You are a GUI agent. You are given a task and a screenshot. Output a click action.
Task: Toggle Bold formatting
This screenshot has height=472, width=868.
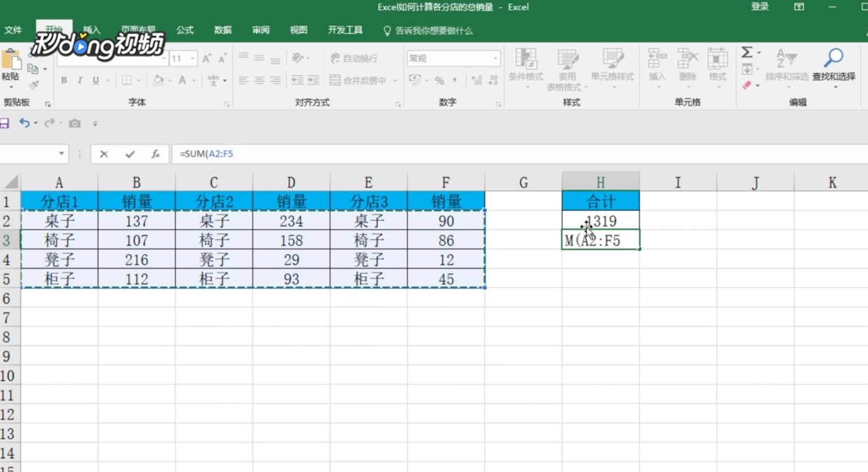[x=64, y=80]
